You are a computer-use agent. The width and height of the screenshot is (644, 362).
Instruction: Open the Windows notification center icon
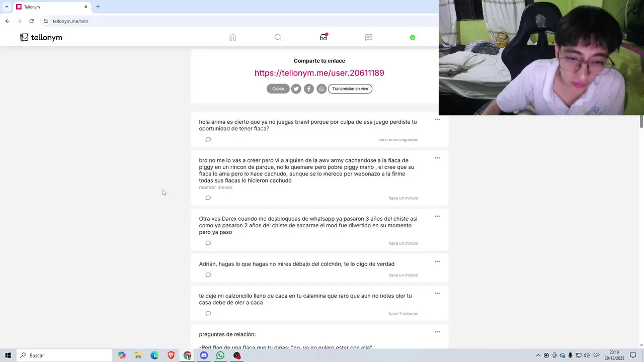pos(633,355)
